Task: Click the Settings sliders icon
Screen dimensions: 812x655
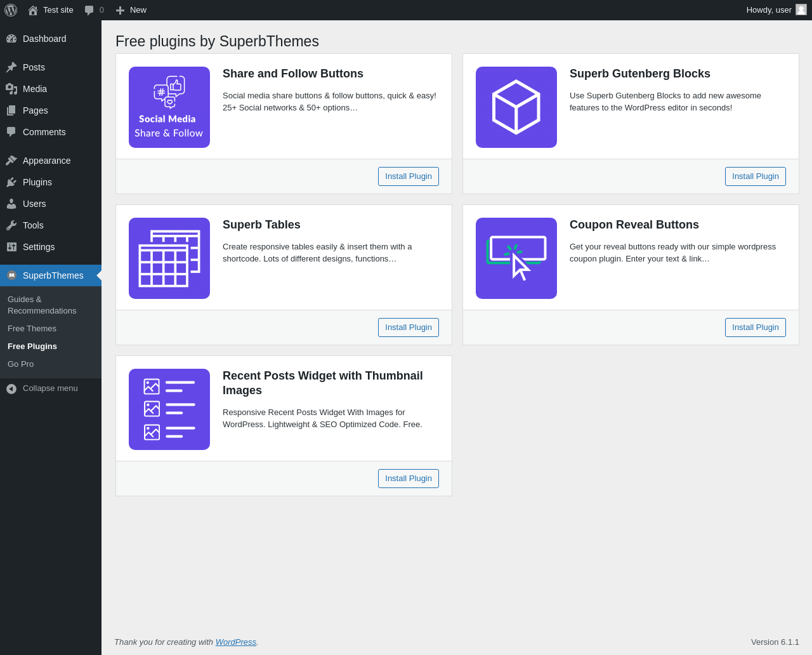Action: pyautogui.click(x=11, y=247)
